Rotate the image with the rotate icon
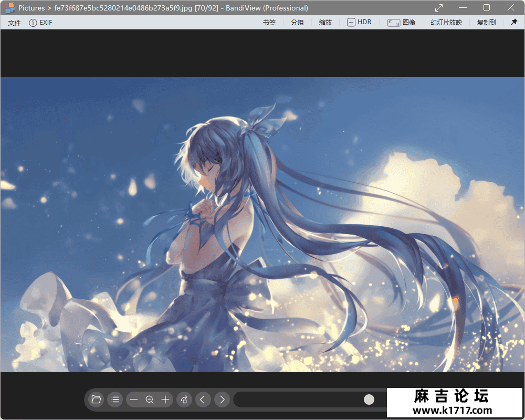The height and width of the screenshot is (420, 525). (184, 400)
